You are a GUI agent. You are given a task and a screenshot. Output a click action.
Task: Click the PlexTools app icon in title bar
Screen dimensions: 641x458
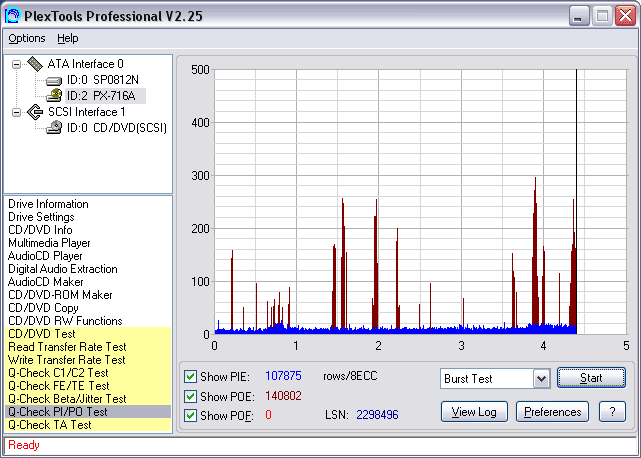12,16
